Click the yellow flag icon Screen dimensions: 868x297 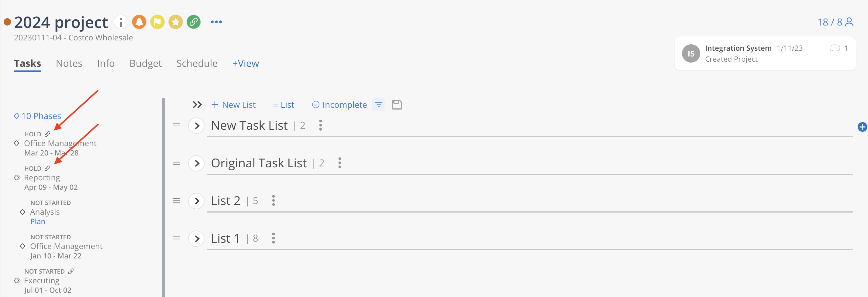[x=157, y=22]
